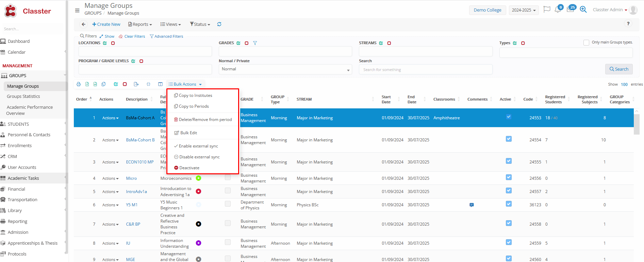Screen dimensions: 644x262
Task: Toggle the Active checkbox for BsMa-Cohort B
Action: (509, 139)
